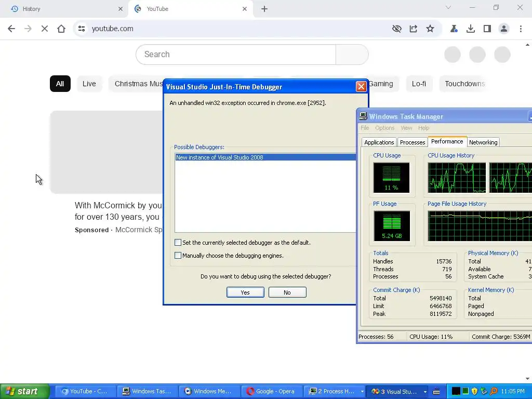The width and height of the screenshot is (532, 399).
Task: Open Chrome downloads icon
Action: (x=470, y=29)
